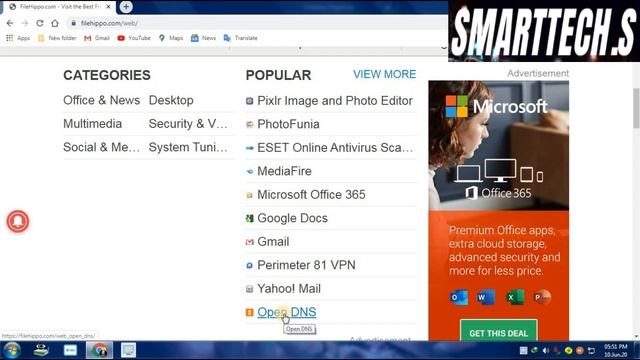
Task: Open the System Tuni... category
Action: pos(188,148)
